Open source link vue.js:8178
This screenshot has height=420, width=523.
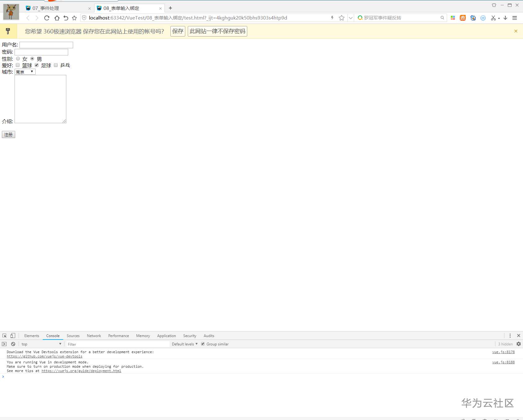(x=503, y=352)
